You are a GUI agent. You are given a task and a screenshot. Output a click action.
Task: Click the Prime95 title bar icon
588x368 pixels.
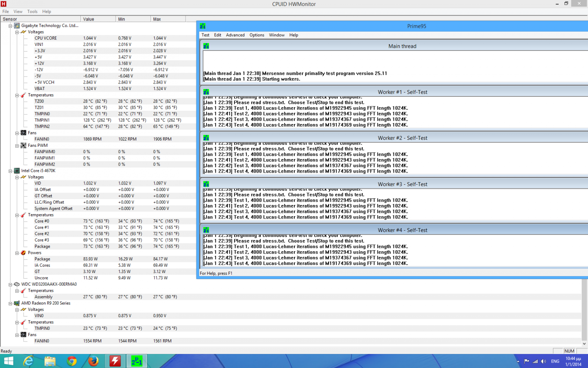(x=202, y=26)
